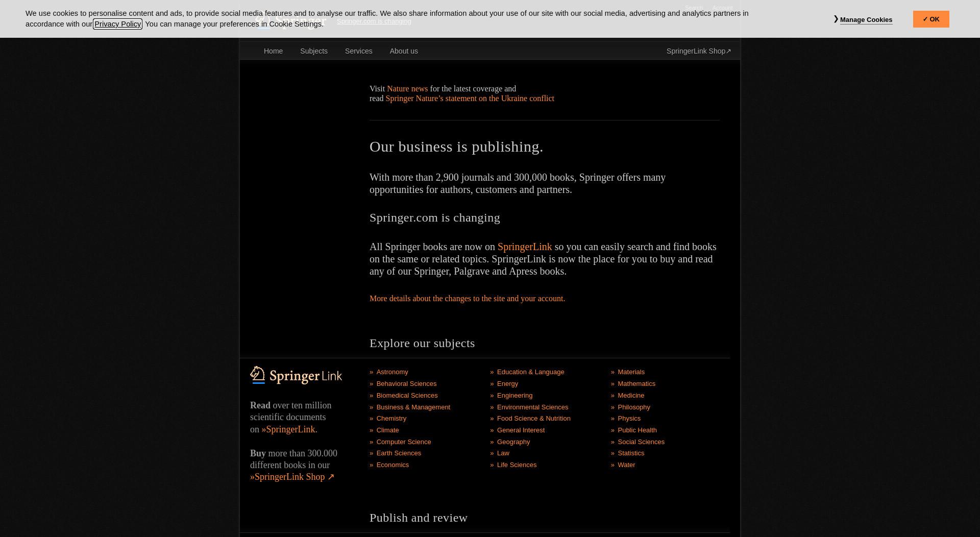
Task: Open the Law subject
Action: [x=503, y=453]
